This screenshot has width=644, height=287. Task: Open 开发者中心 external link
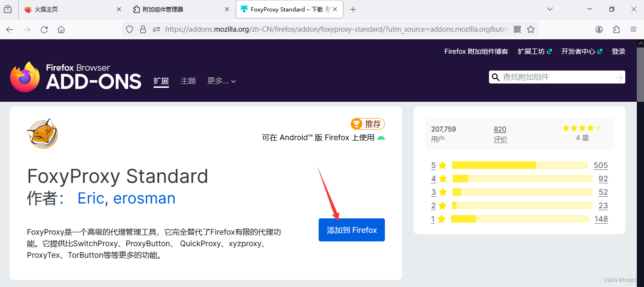pos(582,51)
